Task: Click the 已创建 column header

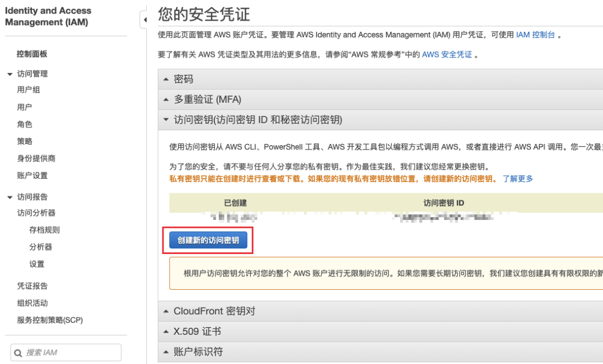Action: pyautogui.click(x=236, y=203)
